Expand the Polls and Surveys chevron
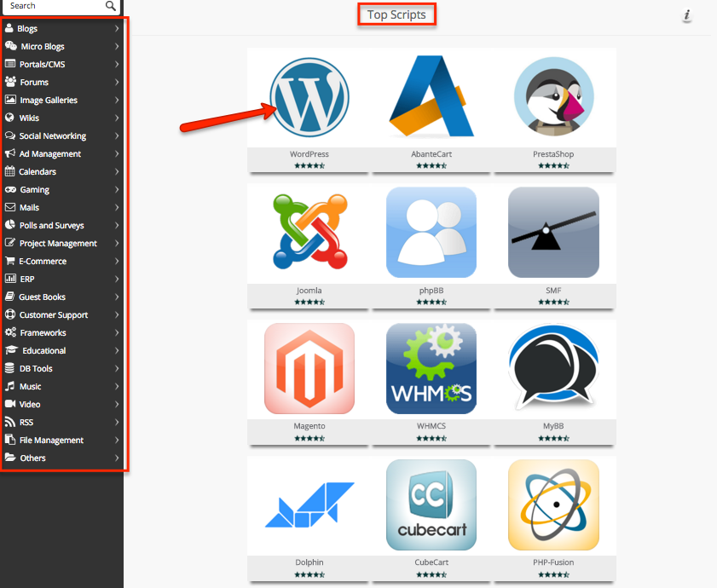The image size is (717, 588). (x=117, y=225)
